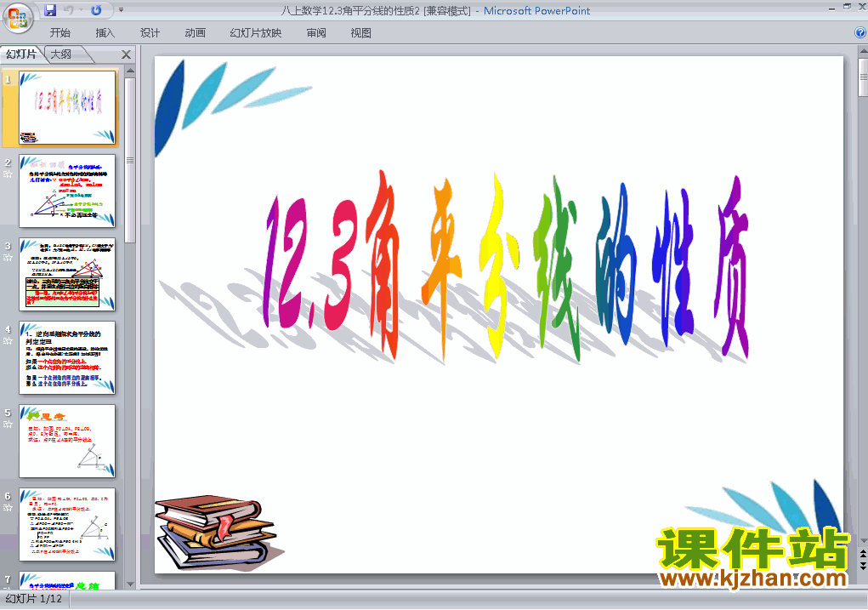
Task: Switch to the 动画 ribbon tab
Action: 195,33
